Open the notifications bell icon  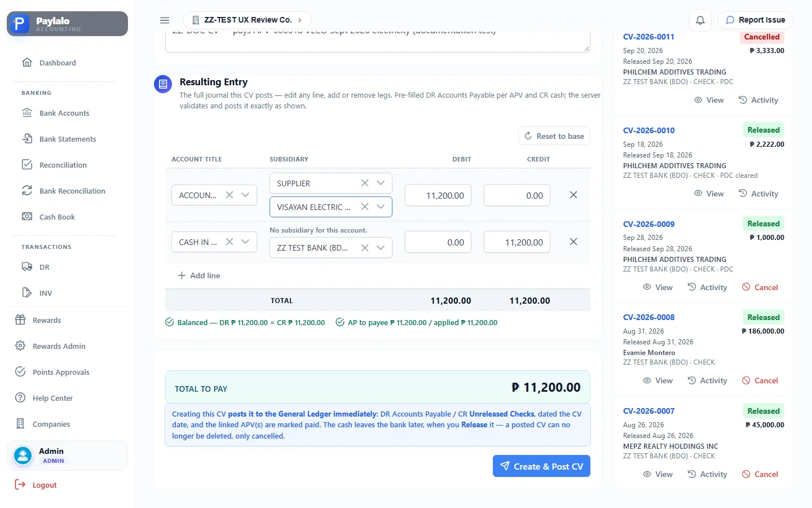700,20
